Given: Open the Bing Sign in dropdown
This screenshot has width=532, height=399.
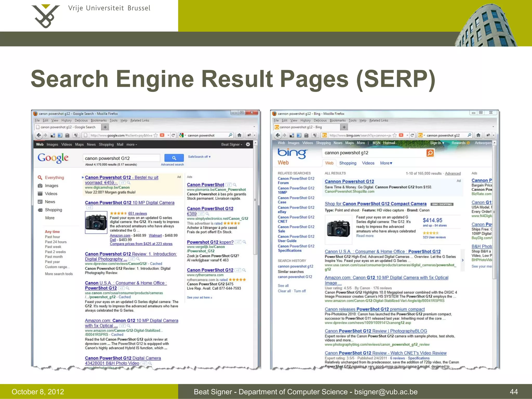Looking at the screenshot, I should click(437, 143).
